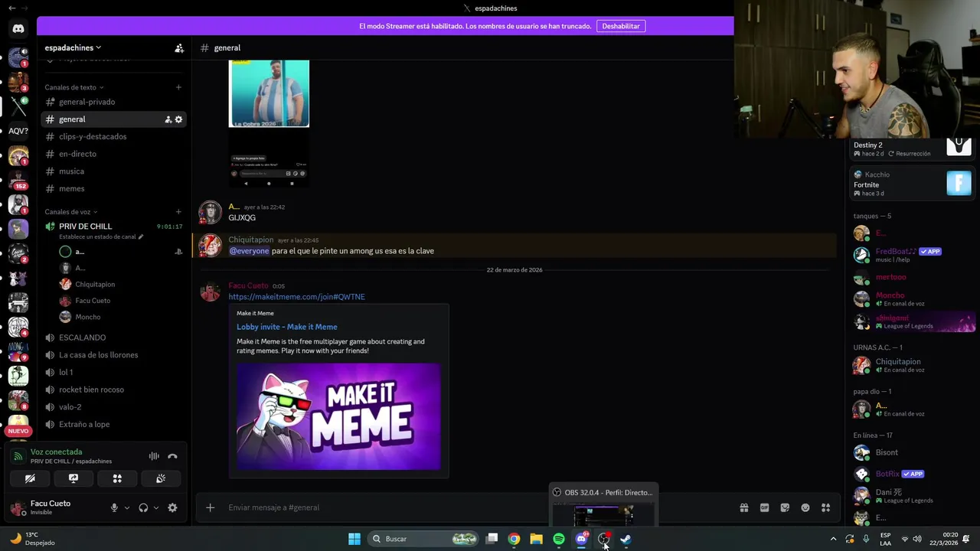
Task: Click the NUEVO unread servers pill
Action: pyautogui.click(x=18, y=431)
